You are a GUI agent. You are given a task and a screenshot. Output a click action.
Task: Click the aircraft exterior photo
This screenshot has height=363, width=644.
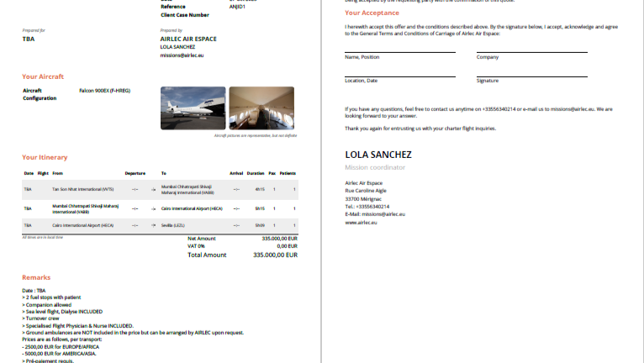point(193,108)
